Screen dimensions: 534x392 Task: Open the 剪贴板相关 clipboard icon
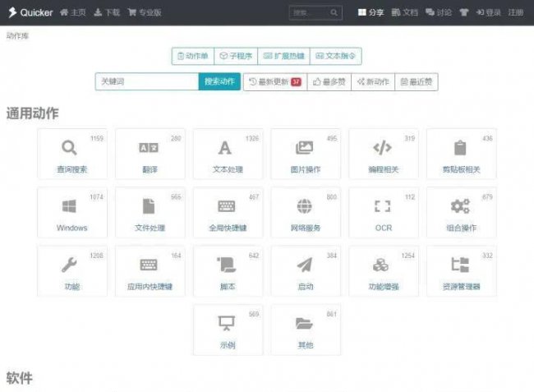(x=460, y=148)
